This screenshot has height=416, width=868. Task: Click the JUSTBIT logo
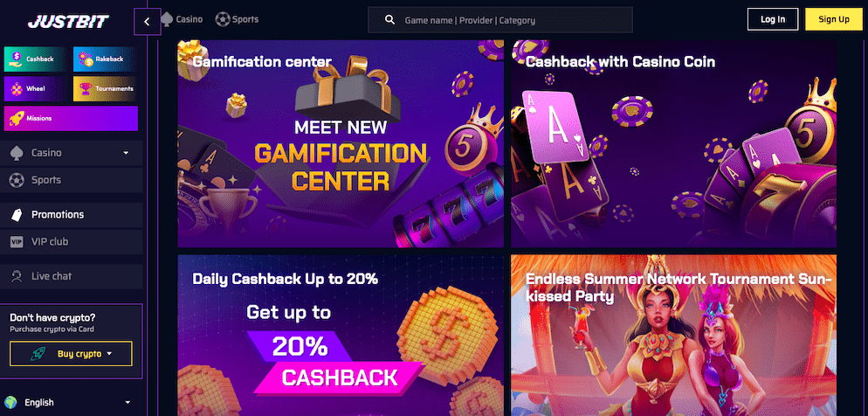[68, 22]
